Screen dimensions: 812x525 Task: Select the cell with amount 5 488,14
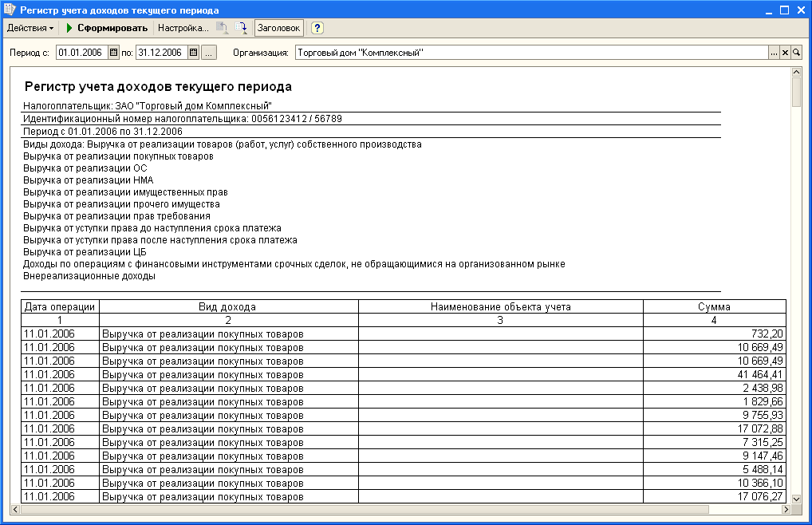tap(715, 469)
